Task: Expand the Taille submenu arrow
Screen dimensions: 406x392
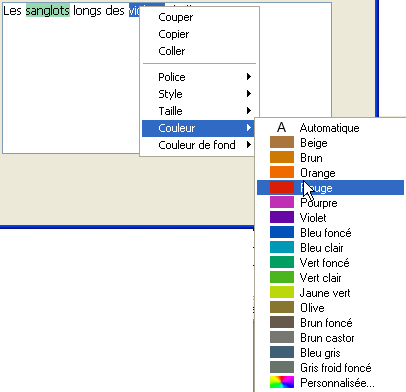Action: pyautogui.click(x=249, y=111)
